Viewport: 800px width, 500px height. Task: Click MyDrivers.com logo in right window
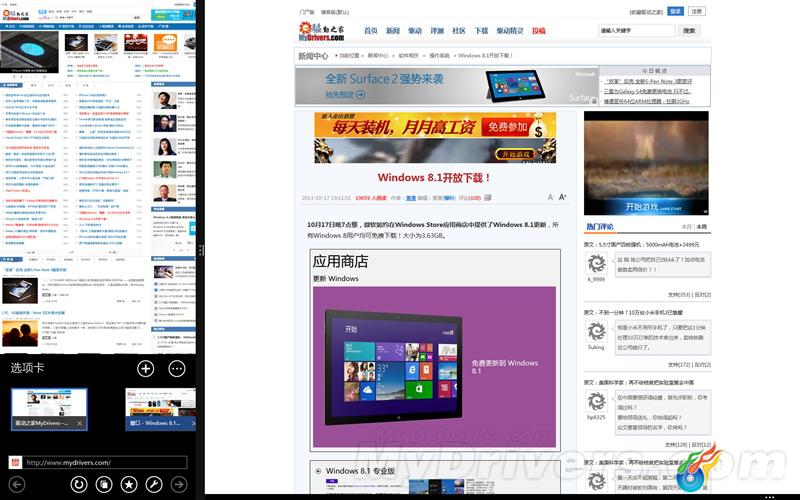point(321,31)
